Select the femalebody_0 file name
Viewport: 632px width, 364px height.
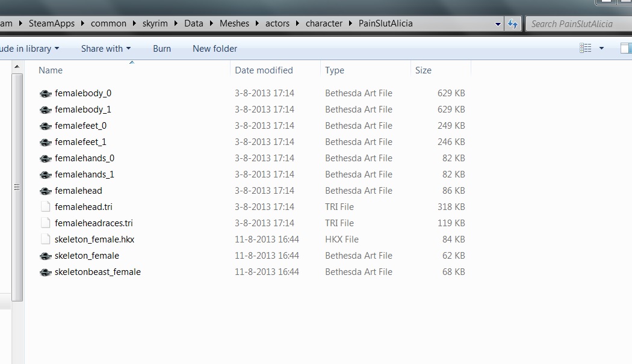point(83,93)
